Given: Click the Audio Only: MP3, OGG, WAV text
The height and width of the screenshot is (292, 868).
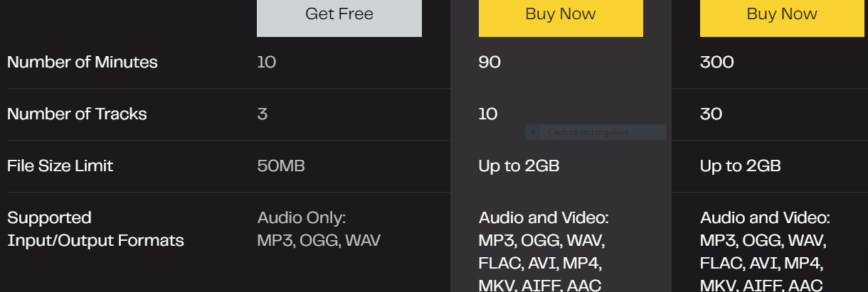Looking at the screenshot, I should click(x=319, y=229).
